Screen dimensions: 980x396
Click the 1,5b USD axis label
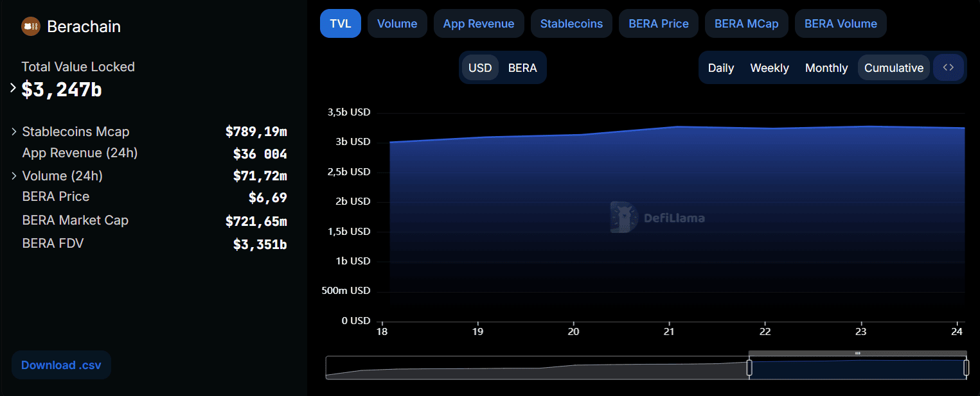pyautogui.click(x=349, y=232)
